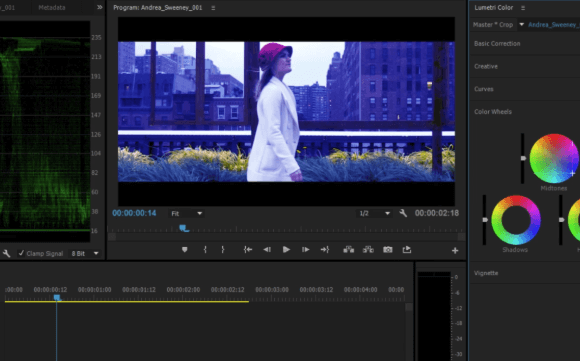The image size is (580, 361).
Task: Toggle the Clamp Signal checkbox
Action: point(21,253)
